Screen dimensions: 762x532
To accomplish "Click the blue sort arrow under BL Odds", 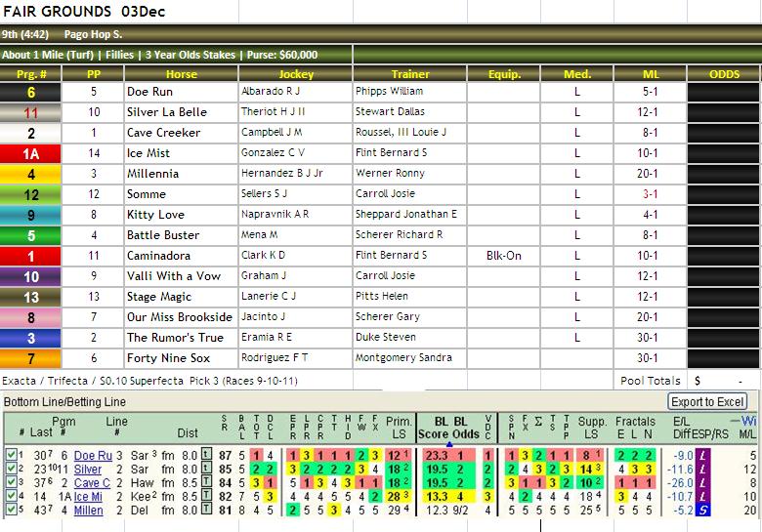I will (449, 444).
